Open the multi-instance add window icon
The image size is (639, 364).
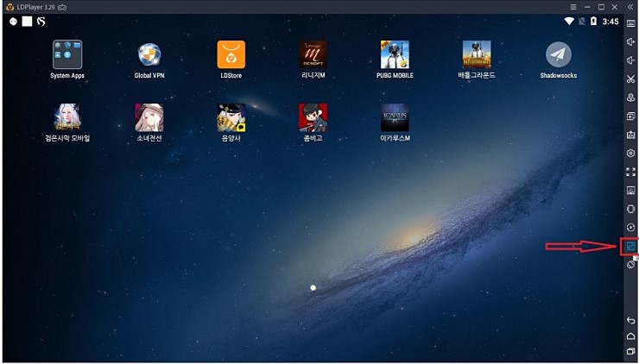[x=630, y=116]
